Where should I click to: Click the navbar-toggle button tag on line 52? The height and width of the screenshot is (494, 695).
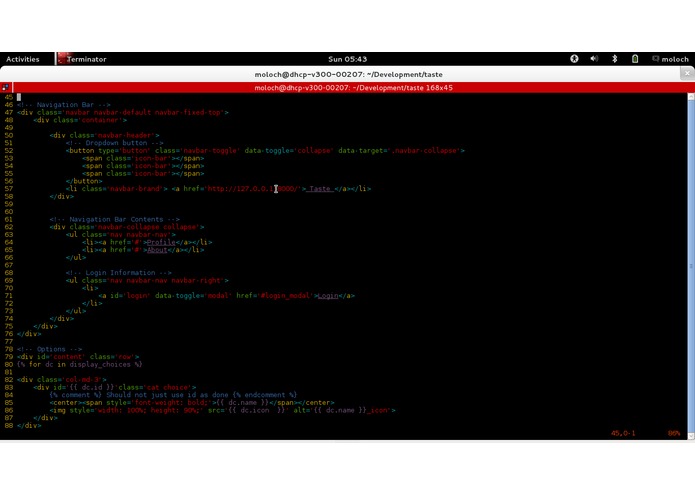(265, 151)
